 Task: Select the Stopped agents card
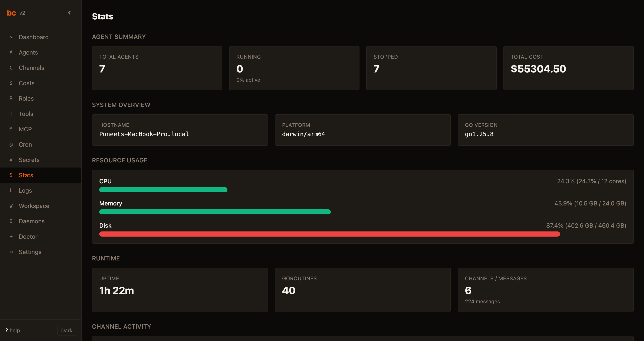click(431, 68)
